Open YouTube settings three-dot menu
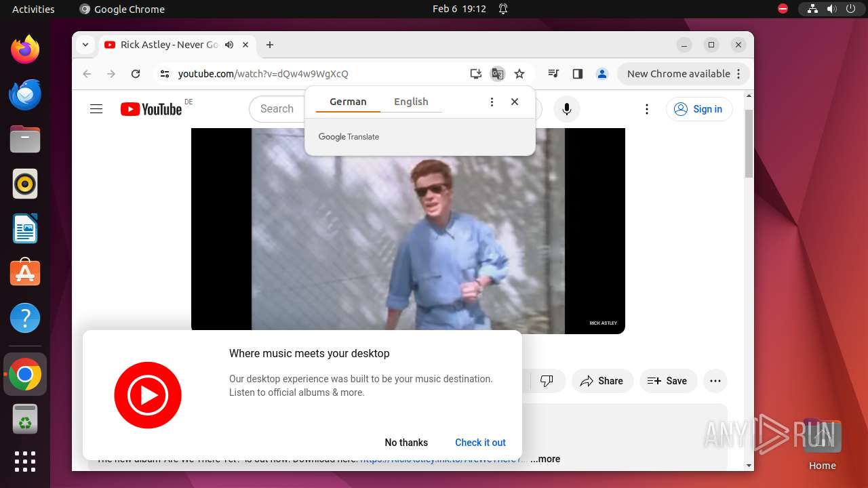This screenshot has width=868, height=488. (x=647, y=109)
